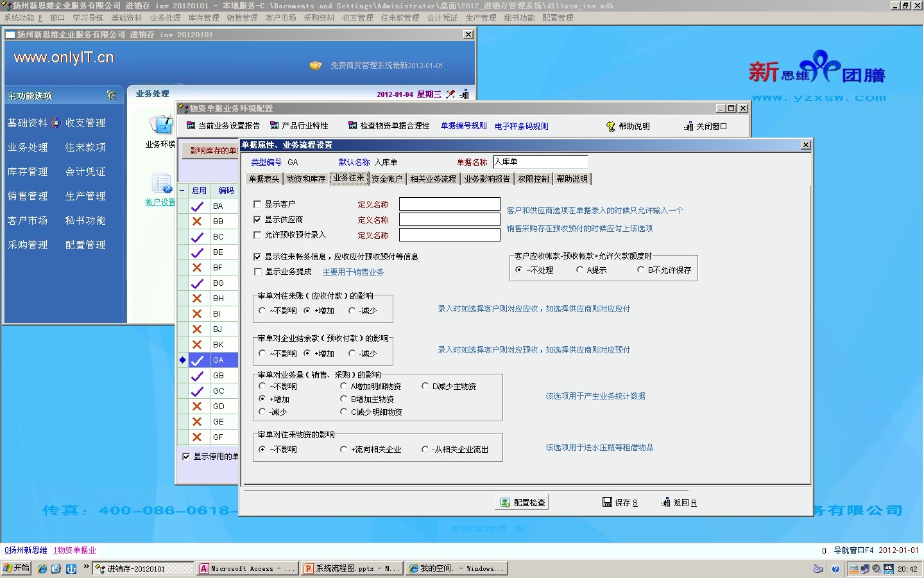This screenshot has height=578, width=924.
Task: Expand the taskbar quick launch chevron
Action: (87, 566)
